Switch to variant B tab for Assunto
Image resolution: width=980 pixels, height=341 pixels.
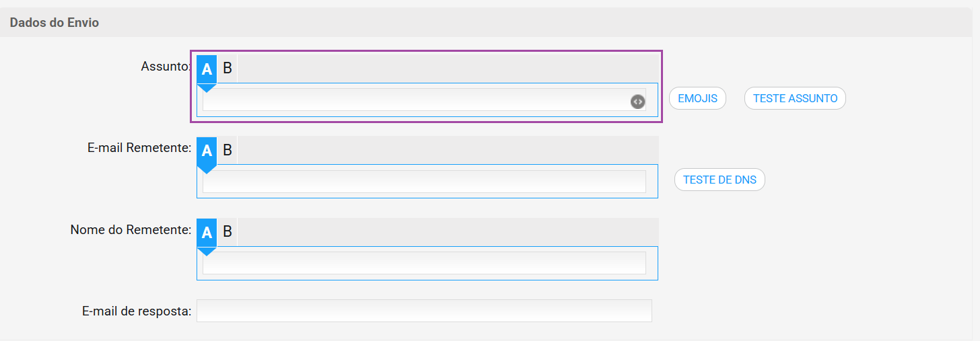tap(228, 69)
